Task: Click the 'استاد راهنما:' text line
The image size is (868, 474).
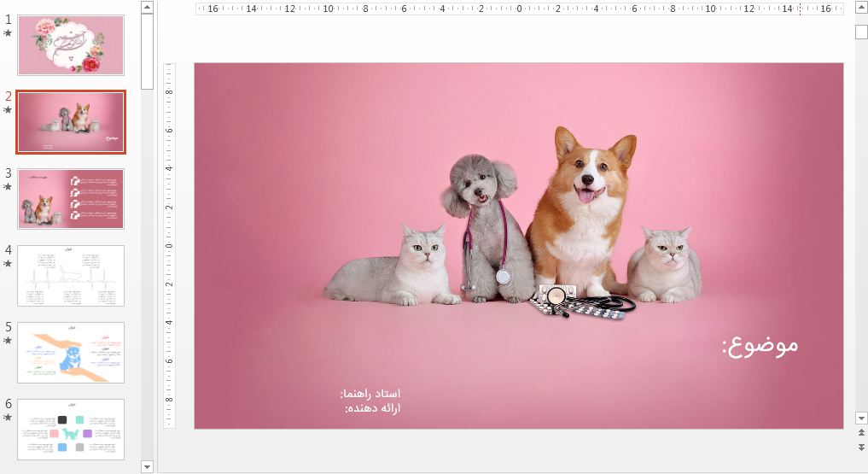Action: point(370,394)
